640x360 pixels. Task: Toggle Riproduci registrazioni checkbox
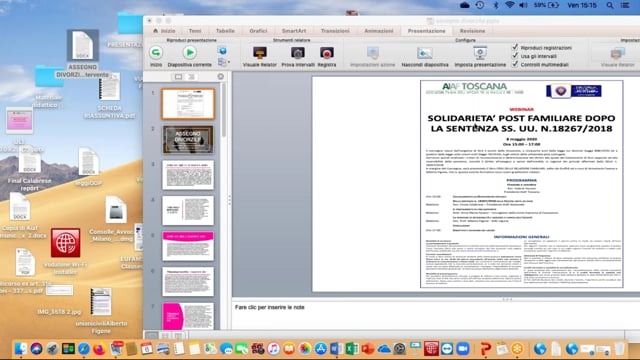(x=515, y=47)
